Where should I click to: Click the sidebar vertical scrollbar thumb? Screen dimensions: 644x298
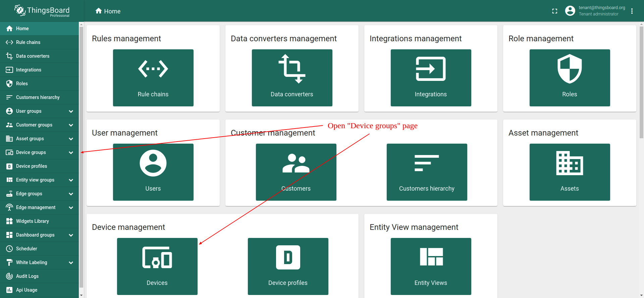[x=81, y=157]
